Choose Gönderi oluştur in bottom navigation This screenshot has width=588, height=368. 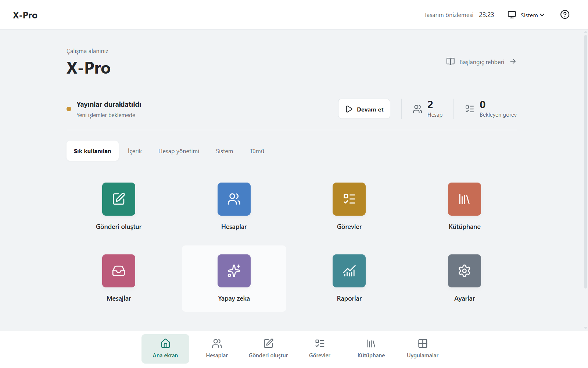pyautogui.click(x=268, y=349)
